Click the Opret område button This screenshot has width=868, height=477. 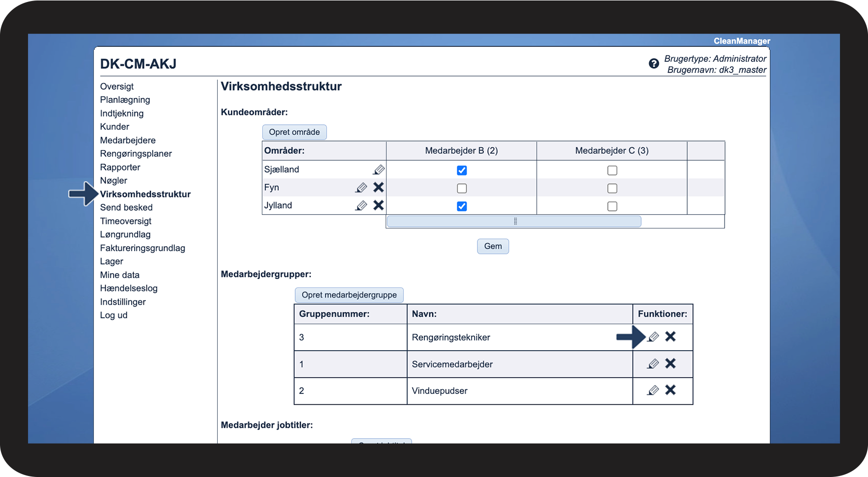coord(294,132)
